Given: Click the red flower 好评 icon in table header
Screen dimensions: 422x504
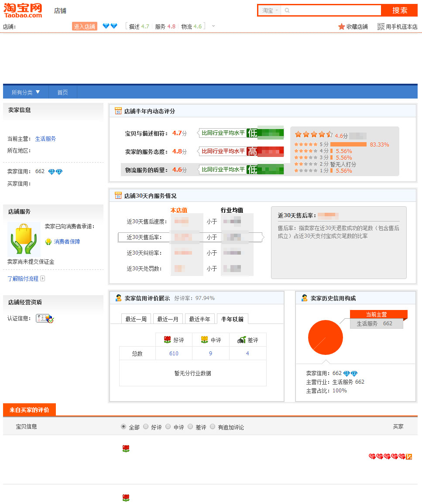Looking at the screenshot, I should [x=167, y=340].
